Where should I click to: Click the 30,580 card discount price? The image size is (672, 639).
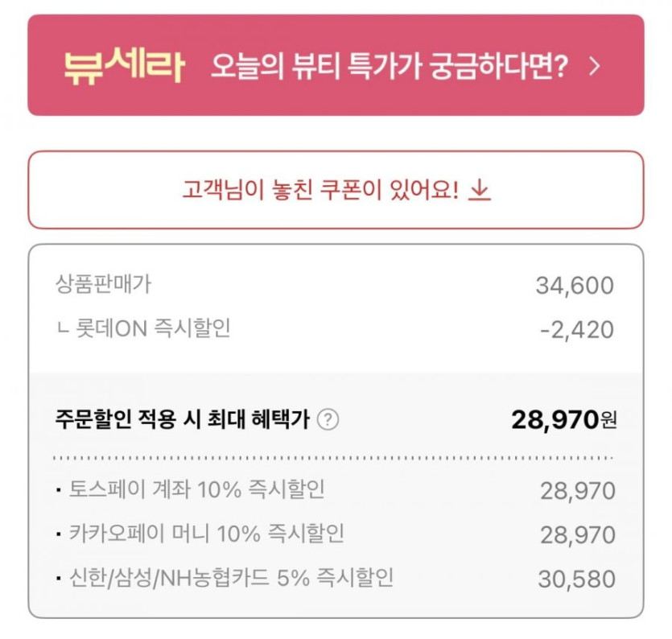578,579
